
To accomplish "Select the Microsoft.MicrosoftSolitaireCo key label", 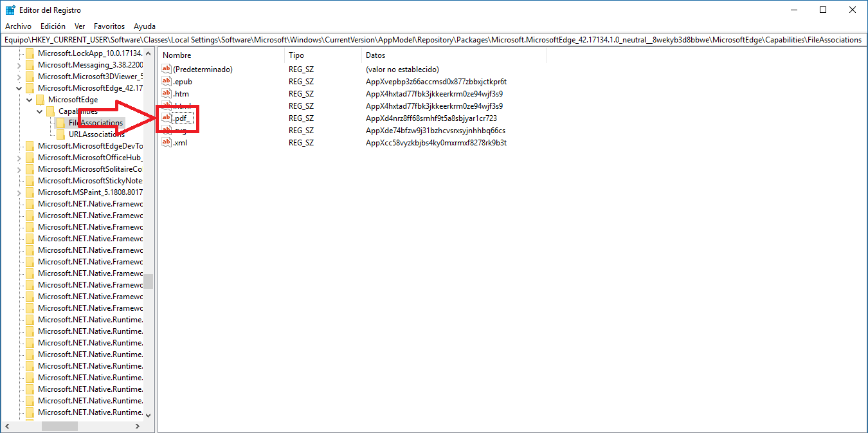I will point(90,169).
